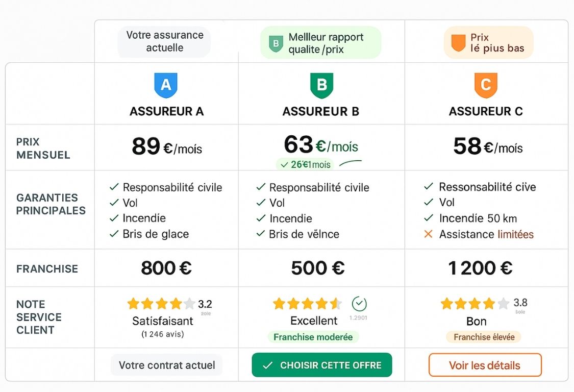This screenshot has width=574, height=392.
Task: Click the green Assureur B shield icon
Action: 321,85
